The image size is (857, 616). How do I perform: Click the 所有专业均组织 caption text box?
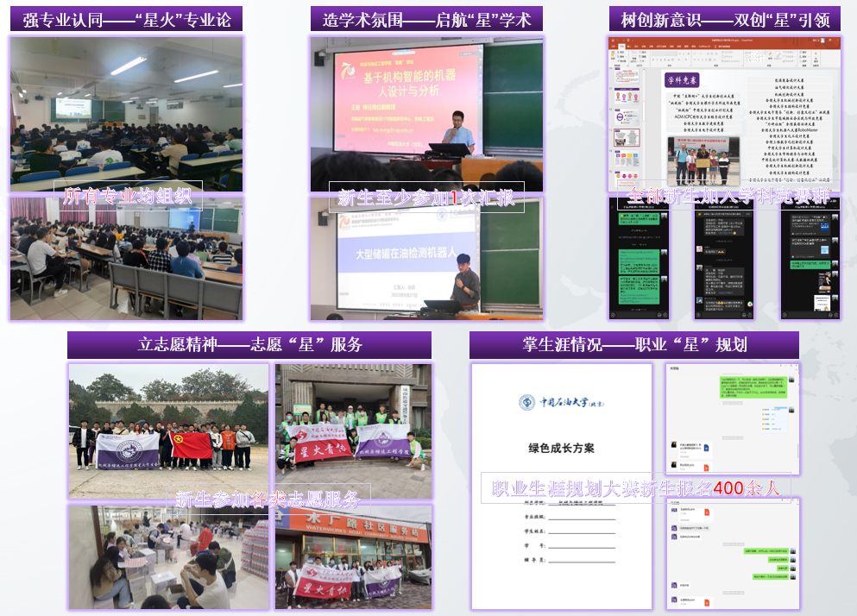tap(128, 197)
